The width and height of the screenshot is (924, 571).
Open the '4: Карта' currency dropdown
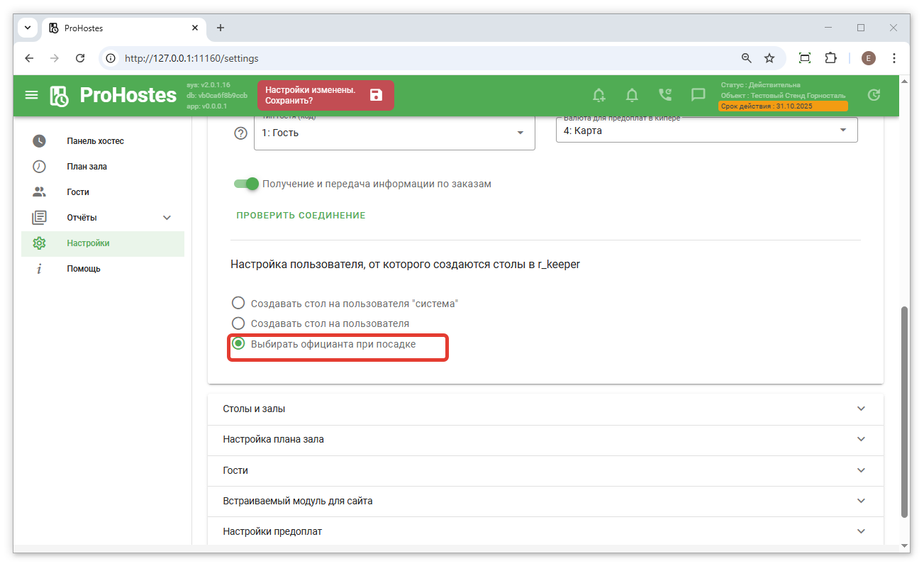tap(706, 131)
